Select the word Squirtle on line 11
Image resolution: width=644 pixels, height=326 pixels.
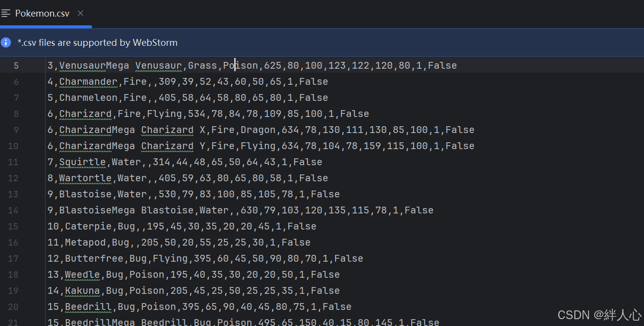pos(82,162)
